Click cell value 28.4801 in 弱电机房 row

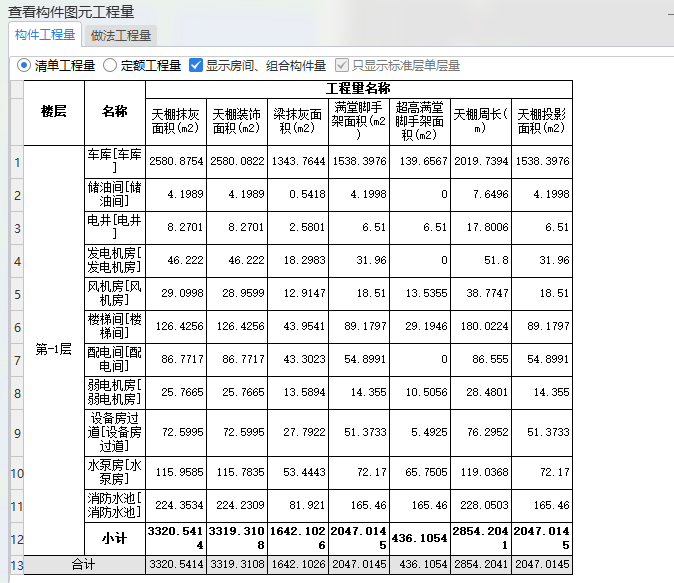[481, 393]
